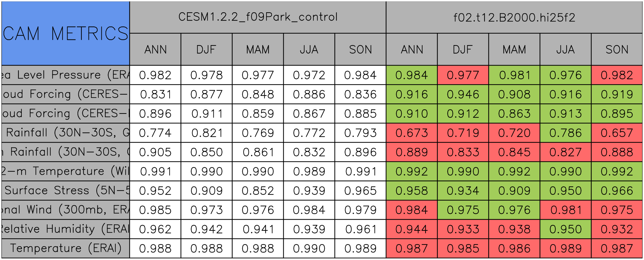
Task: Open the Temperature (ERAI) row label
Action: 66,248
